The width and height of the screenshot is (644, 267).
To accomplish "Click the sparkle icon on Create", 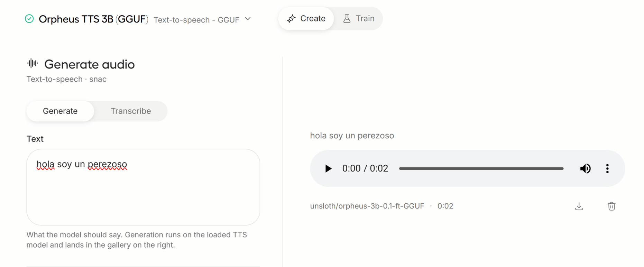I will (x=291, y=19).
